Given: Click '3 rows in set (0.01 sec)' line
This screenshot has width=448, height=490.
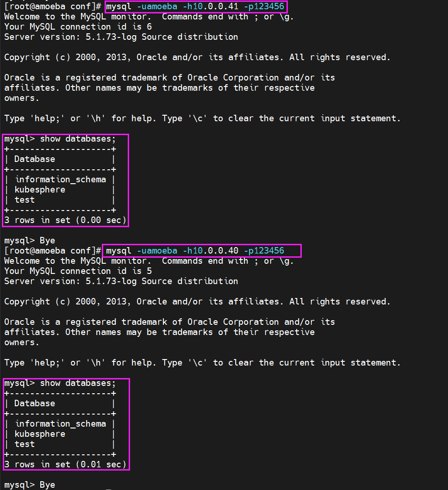Looking at the screenshot, I should (65, 465).
